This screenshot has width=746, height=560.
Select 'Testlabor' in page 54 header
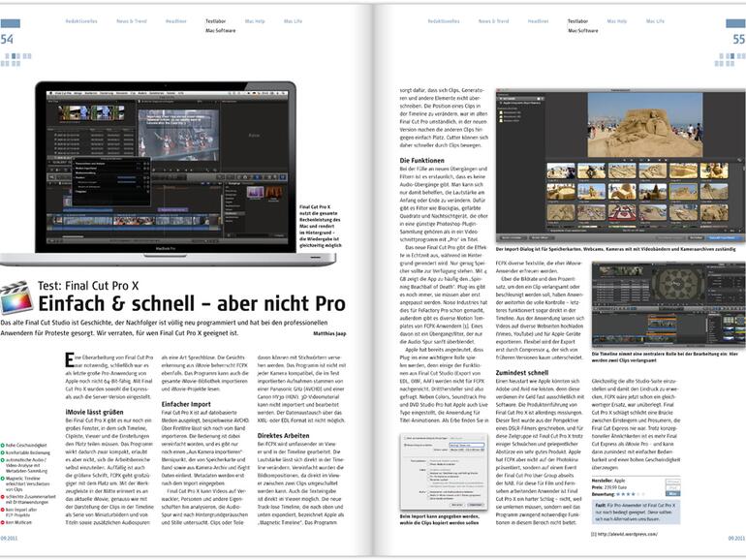215,21
